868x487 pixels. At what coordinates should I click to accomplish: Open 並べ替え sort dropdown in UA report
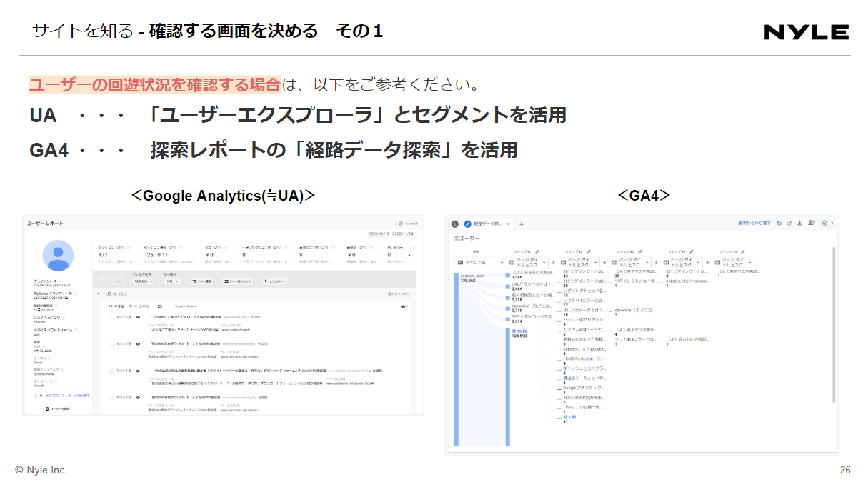[172, 281]
